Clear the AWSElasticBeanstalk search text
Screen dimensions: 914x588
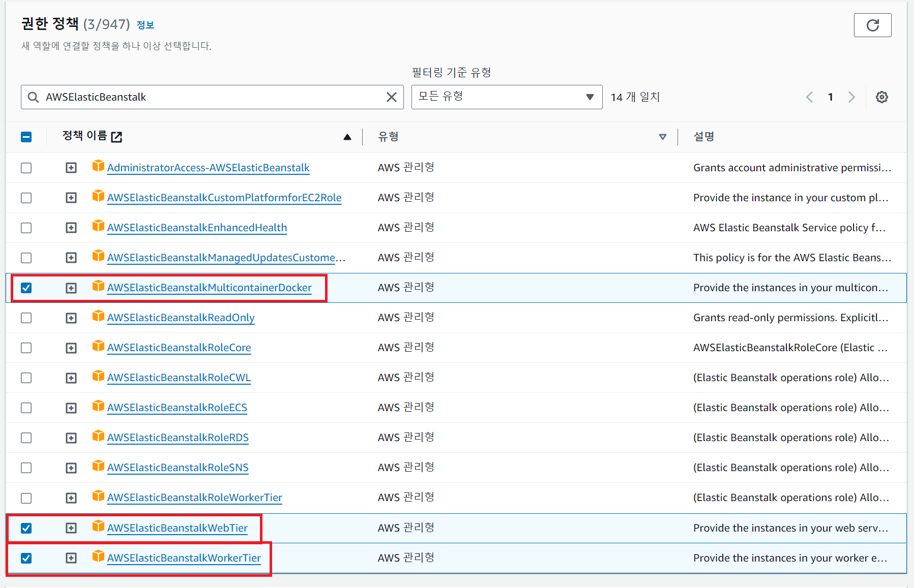pos(391,97)
